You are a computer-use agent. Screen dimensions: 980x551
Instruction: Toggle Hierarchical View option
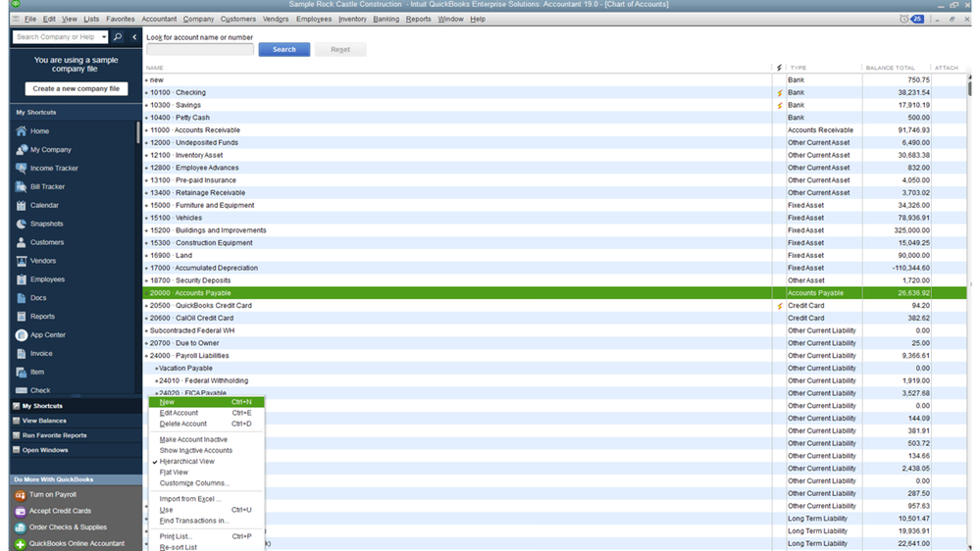[186, 462]
